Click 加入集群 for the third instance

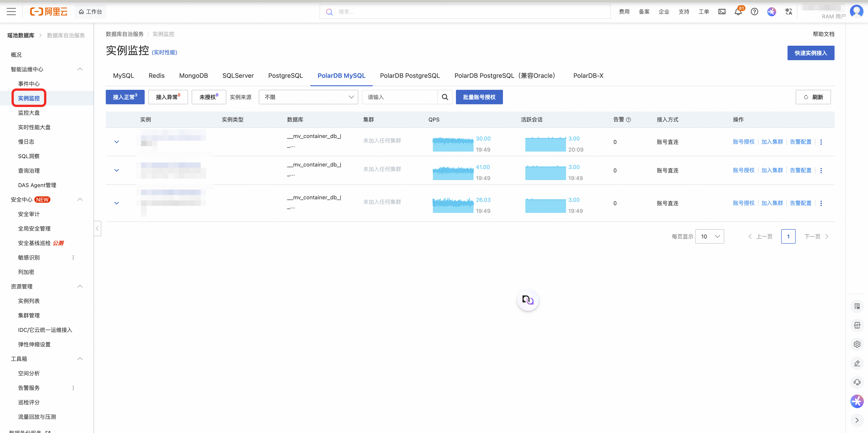[x=772, y=203]
